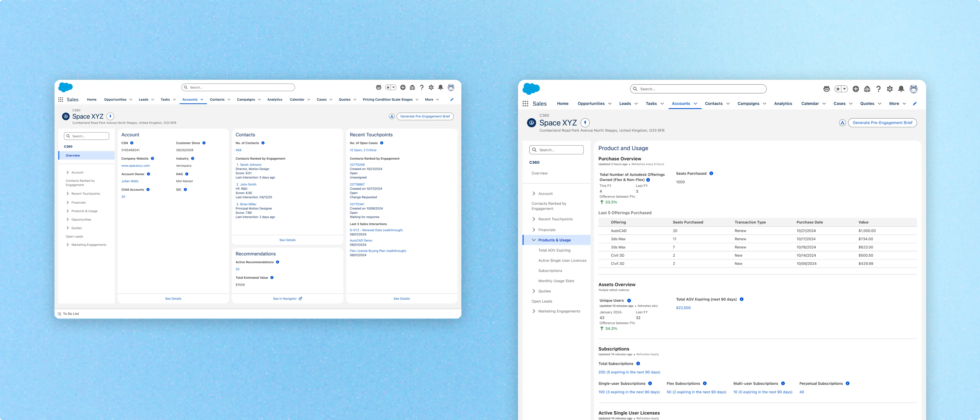Viewport: 980px width, 420px height.
Task: Open user avatar menu in left window
Action: point(451,87)
